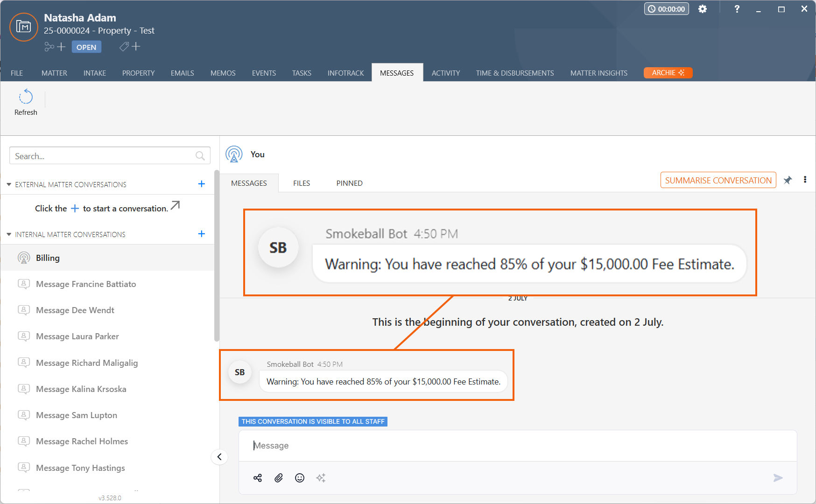Viewport: 816px width, 504px height.
Task: Open Message Laura Parker conversation
Action: pos(107,336)
